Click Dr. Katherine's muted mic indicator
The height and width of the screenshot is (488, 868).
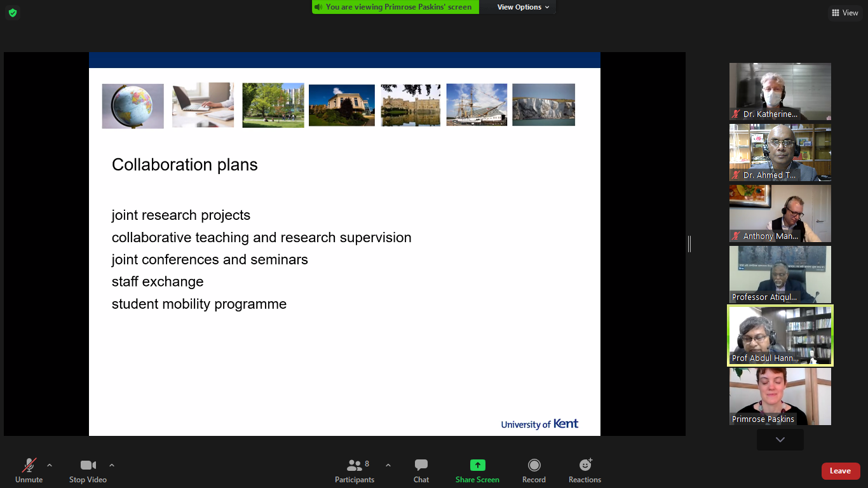point(736,114)
